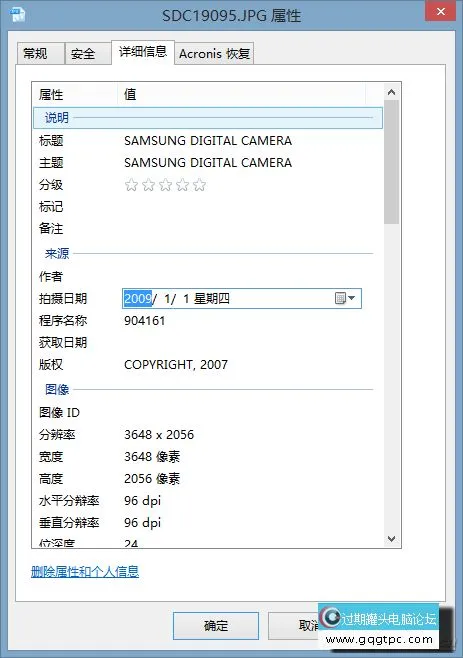Click the JPG file icon in title bar
Viewport: 463px width, 658px height.
[18, 15]
